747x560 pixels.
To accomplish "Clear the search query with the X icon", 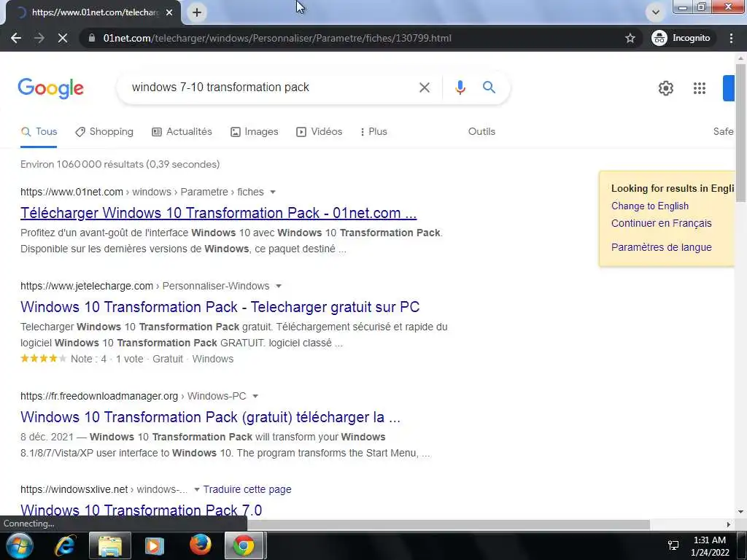I will point(424,87).
